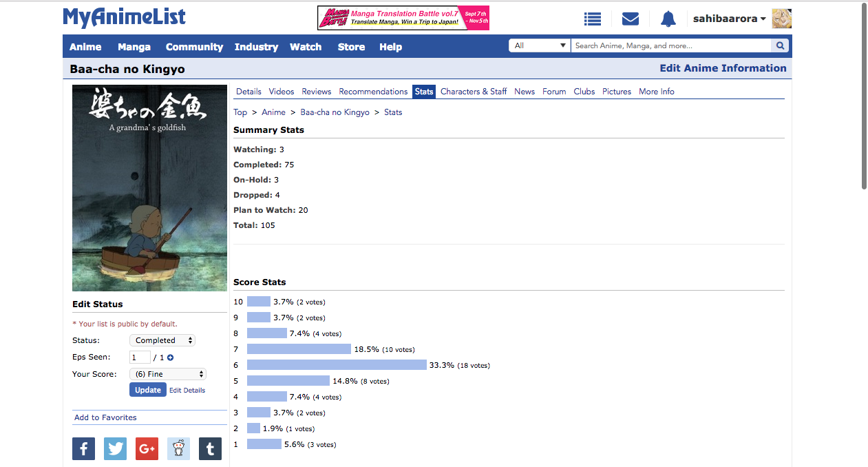Screen dimensions: 868x467
Task: Switch to Characters & Staff tab
Action: (x=474, y=92)
